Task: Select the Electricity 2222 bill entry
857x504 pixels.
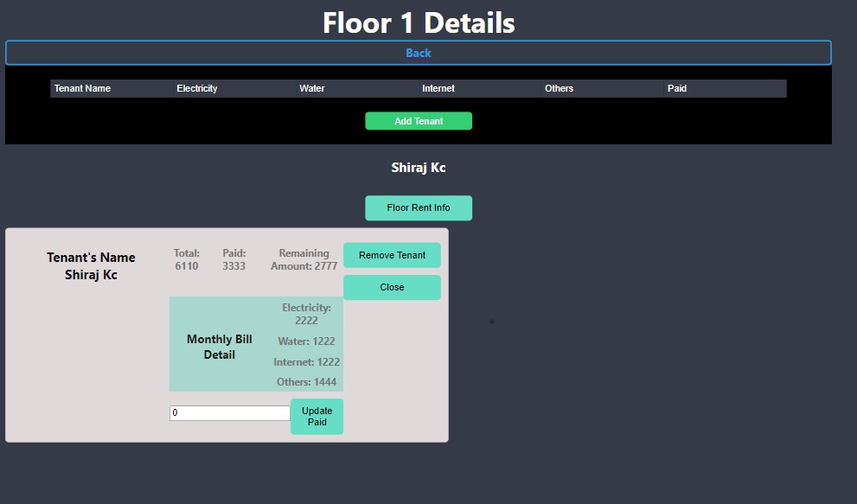Action: point(305,314)
